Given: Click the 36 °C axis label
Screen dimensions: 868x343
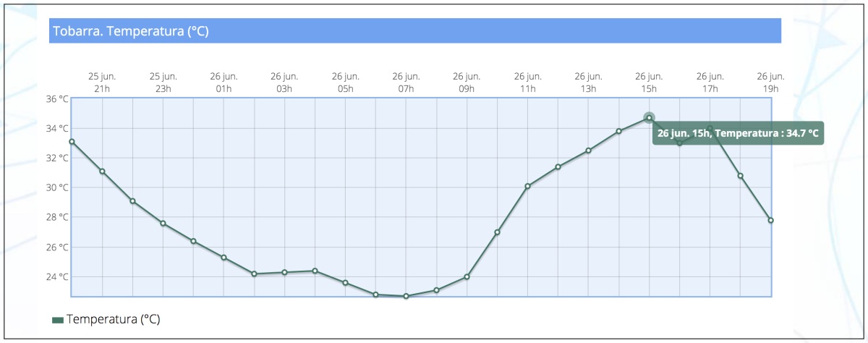Looking at the screenshot, I should (x=56, y=98).
